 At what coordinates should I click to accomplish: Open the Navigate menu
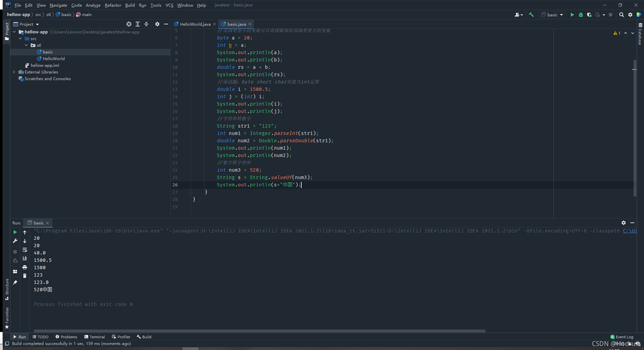(58, 5)
